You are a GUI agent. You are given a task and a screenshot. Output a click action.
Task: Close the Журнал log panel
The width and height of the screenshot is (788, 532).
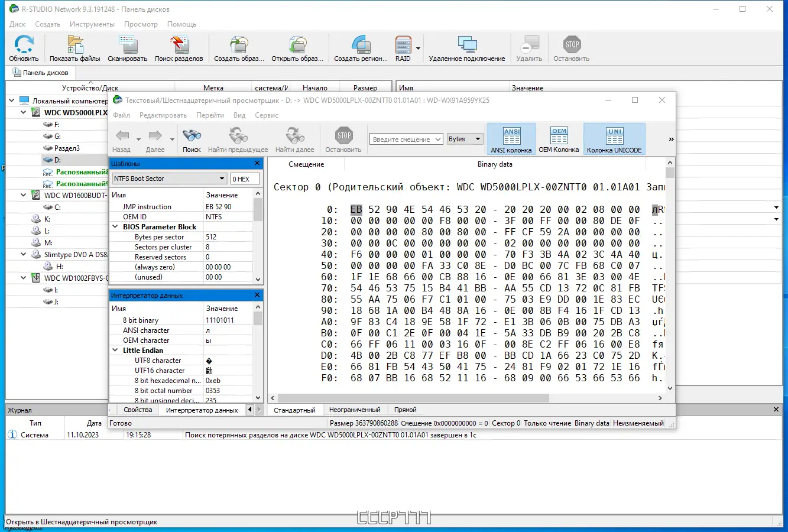pos(776,410)
